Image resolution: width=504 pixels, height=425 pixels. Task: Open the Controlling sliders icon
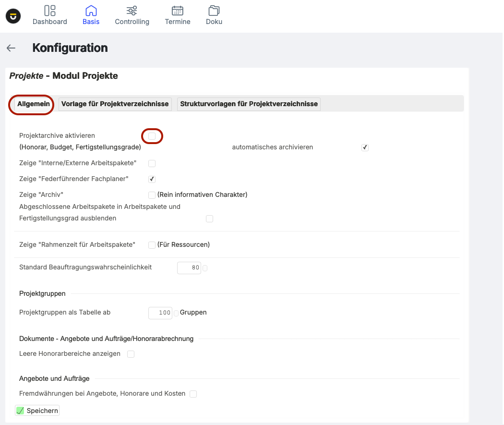[x=132, y=11]
